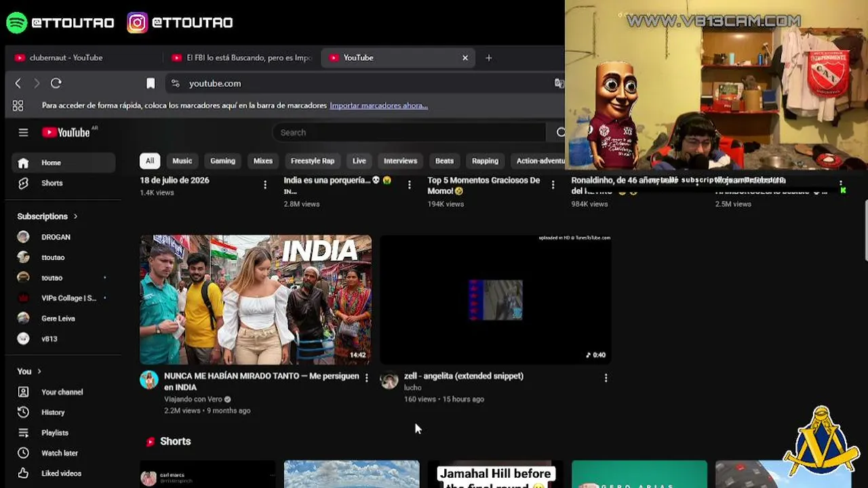Open the apps grid icon on bookmarks bar

click(x=18, y=106)
